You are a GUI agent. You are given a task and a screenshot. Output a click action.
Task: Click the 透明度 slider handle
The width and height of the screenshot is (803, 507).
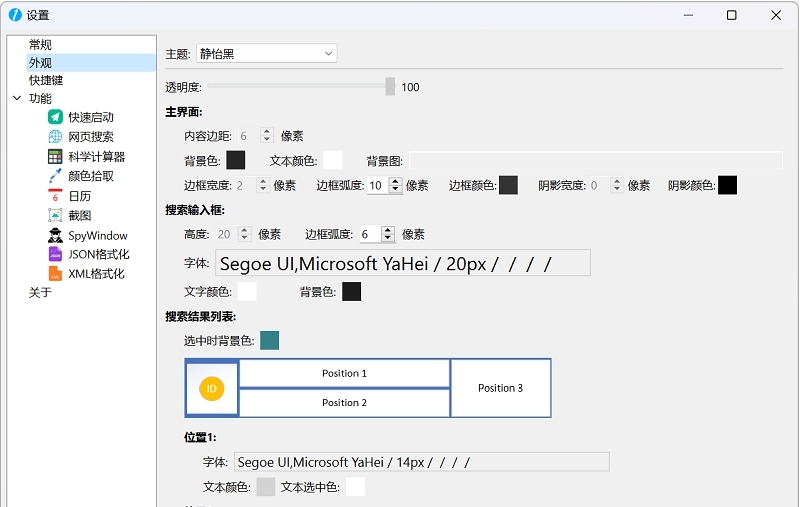pyautogui.click(x=390, y=87)
